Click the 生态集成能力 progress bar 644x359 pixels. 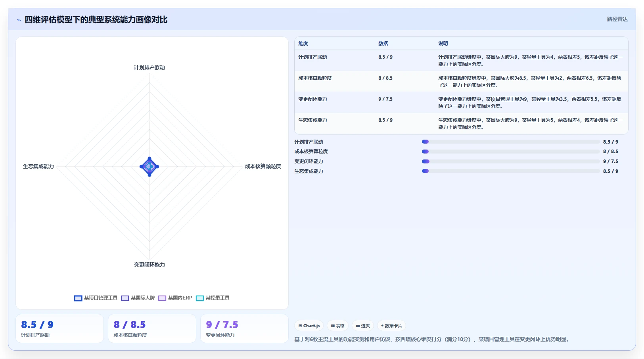tap(511, 171)
